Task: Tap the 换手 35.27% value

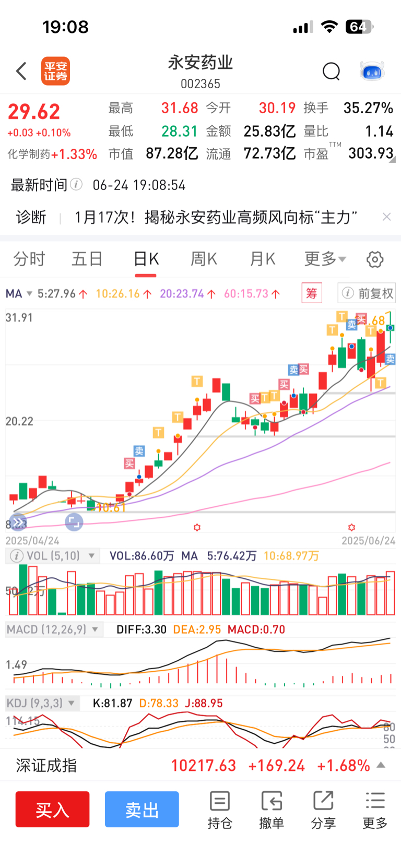Action: coord(368,108)
